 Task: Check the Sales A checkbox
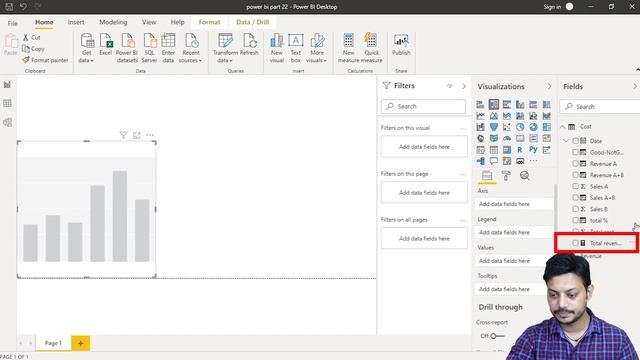[575, 187]
